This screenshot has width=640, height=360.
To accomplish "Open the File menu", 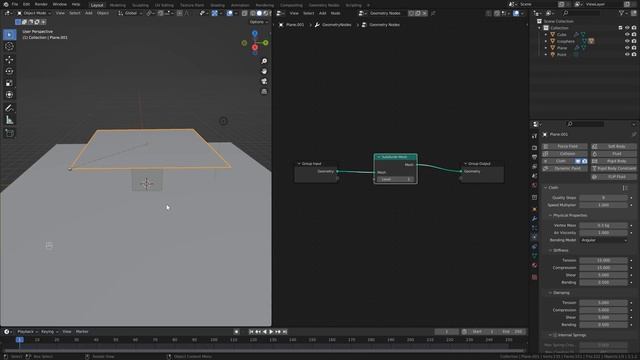I will point(15,4).
